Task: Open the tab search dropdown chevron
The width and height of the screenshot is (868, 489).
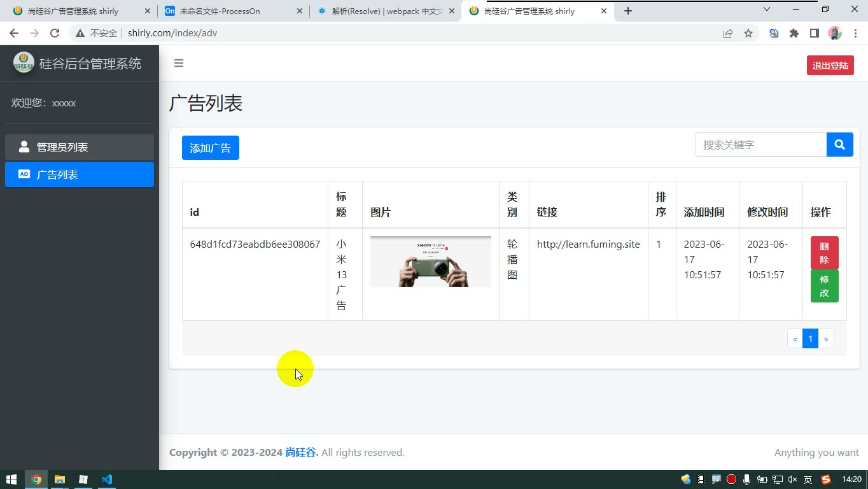Action: point(767,10)
